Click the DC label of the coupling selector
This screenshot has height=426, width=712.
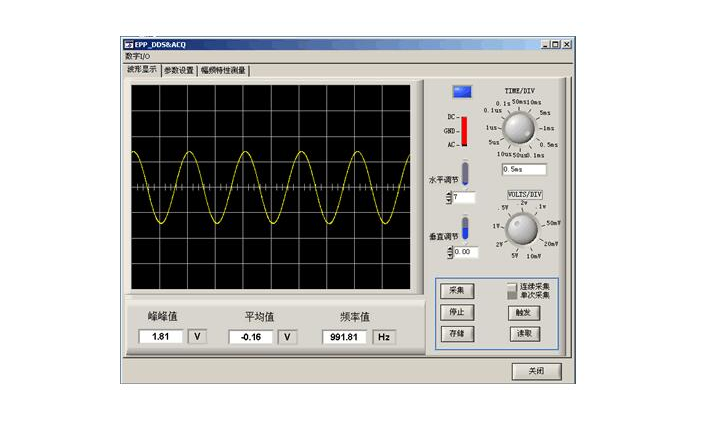(451, 117)
